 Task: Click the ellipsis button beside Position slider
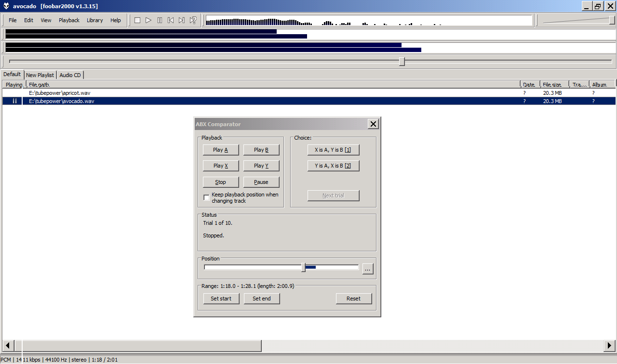pyautogui.click(x=368, y=269)
